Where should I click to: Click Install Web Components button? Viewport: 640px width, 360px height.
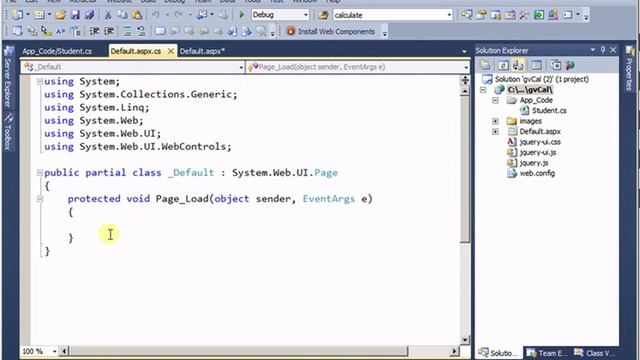tap(331, 31)
